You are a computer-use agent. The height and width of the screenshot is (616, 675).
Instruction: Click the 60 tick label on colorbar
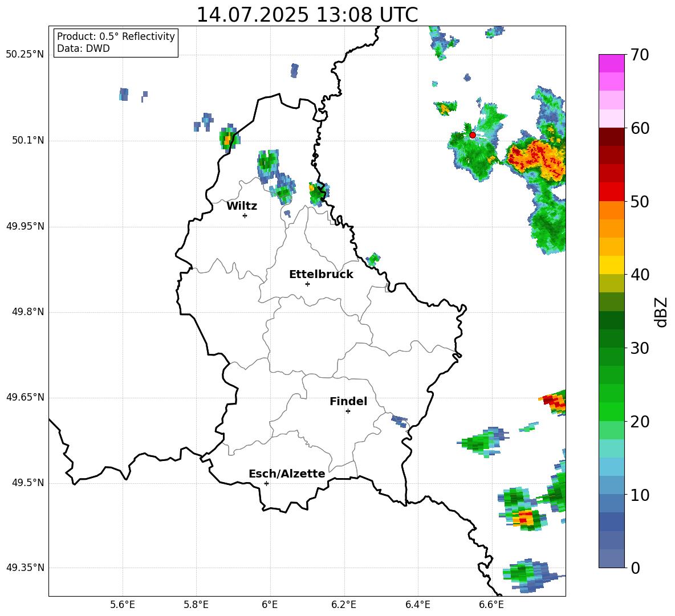pyautogui.click(x=640, y=128)
